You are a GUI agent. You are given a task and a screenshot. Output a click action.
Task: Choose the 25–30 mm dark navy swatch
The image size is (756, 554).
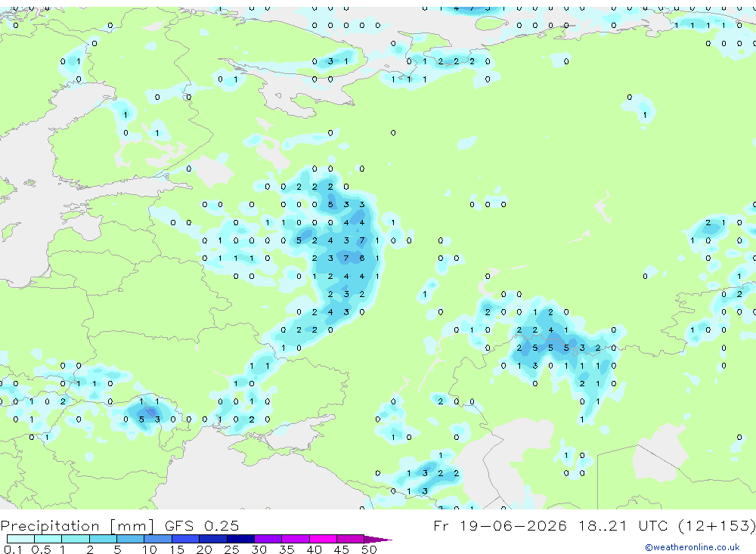tap(240, 539)
